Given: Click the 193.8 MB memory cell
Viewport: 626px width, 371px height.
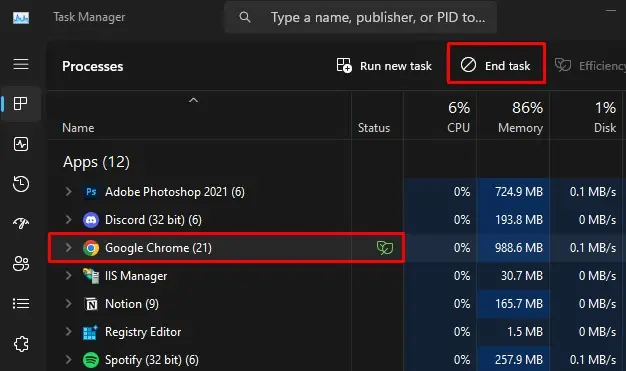Looking at the screenshot, I should pyautogui.click(x=513, y=220).
